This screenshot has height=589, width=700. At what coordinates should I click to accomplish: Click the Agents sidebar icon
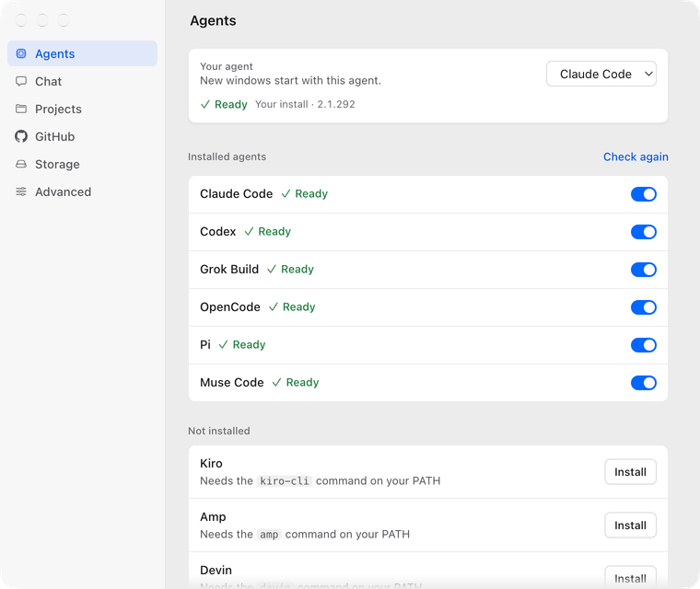tap(21, 53)
